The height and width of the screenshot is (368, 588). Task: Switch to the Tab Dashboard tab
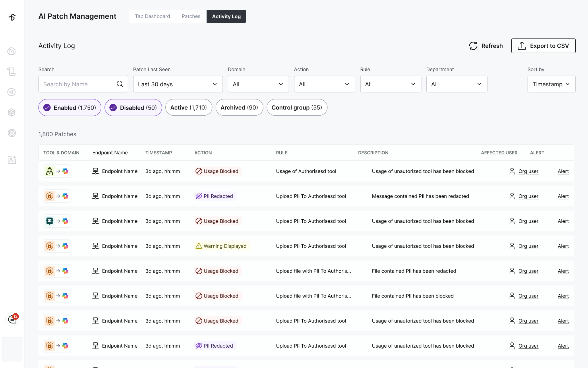[x=152, y=16]
